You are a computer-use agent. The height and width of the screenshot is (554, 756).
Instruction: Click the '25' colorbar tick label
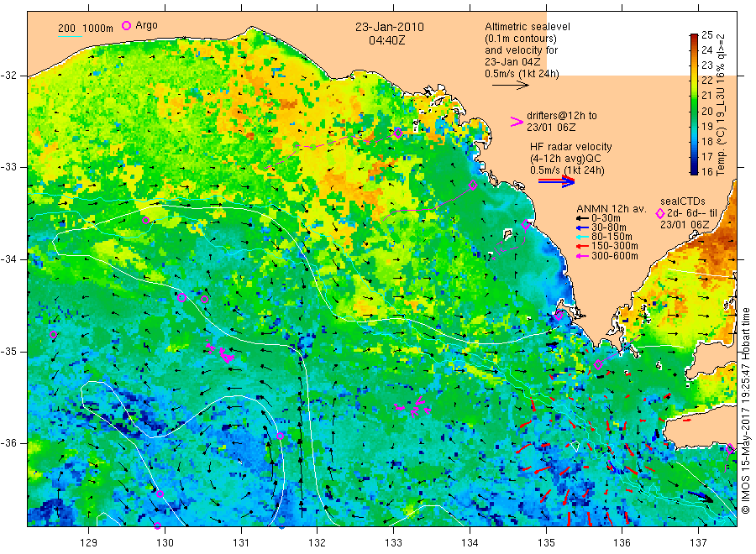[706, 34]
